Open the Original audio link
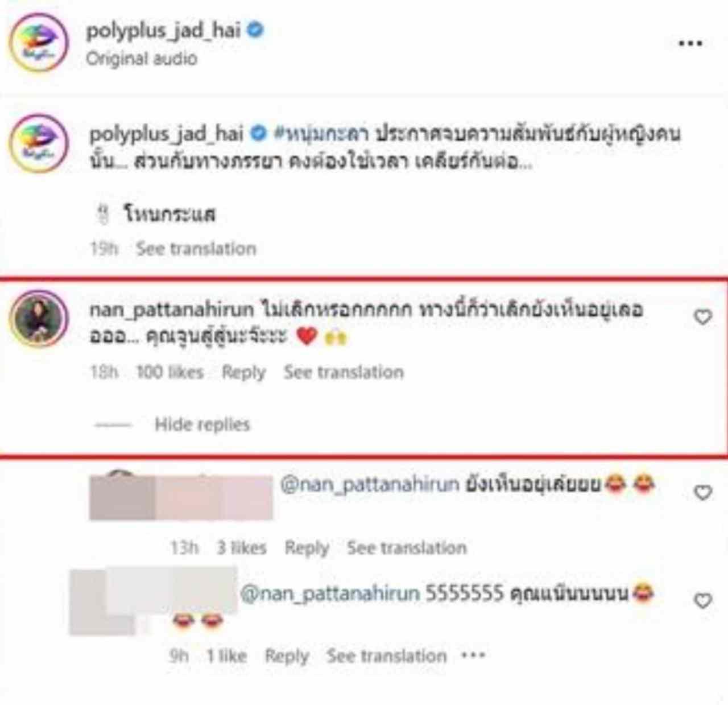Image resolution: width=728 pixels, height=705 pixels. tap(142, 59)
